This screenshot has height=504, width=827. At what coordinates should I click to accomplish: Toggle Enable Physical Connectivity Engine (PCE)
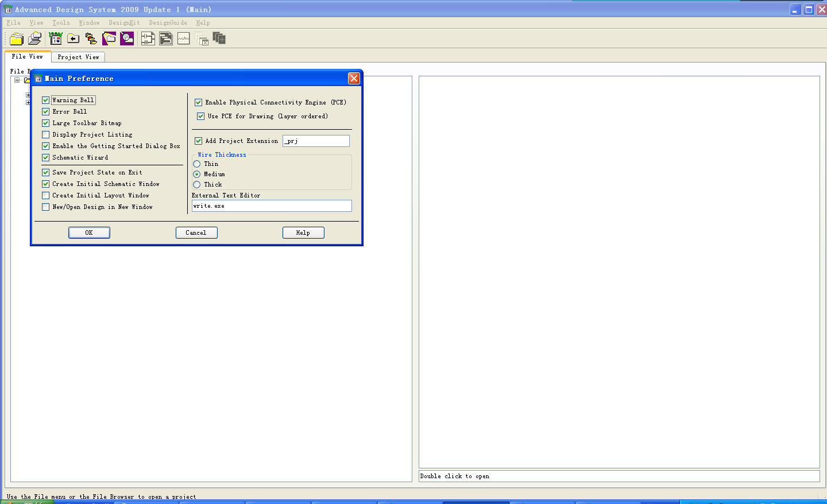[198, 102]
